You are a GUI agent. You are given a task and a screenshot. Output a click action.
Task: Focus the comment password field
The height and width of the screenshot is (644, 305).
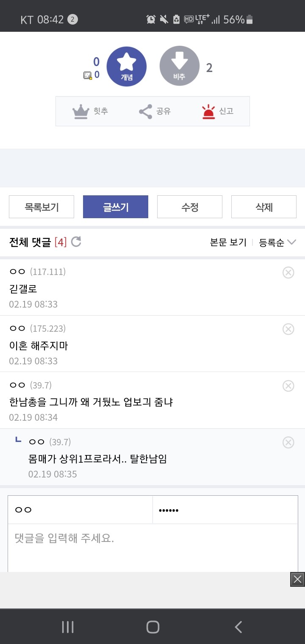click(x=225, y=510)
